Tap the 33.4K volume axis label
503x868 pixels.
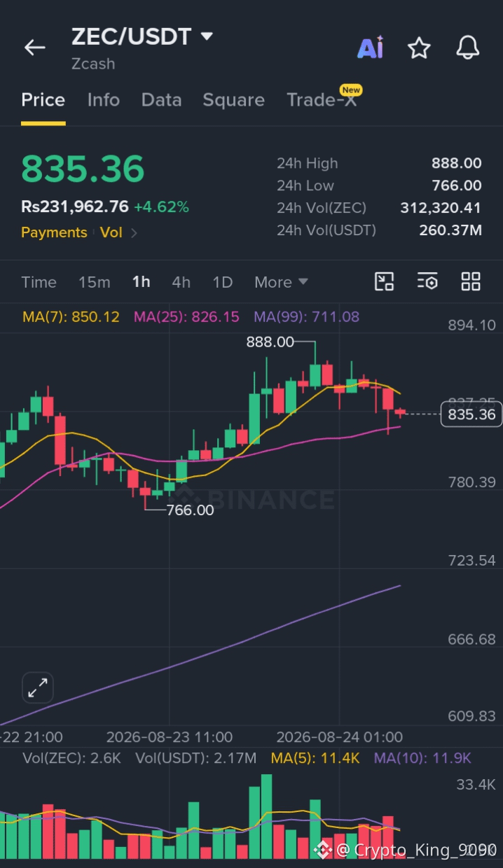pos(476,785)
